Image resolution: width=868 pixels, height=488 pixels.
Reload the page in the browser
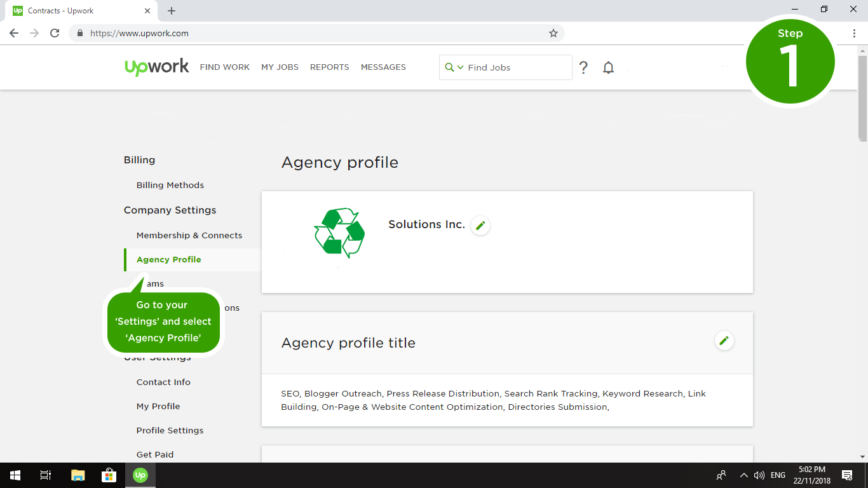pyautogui.click(x=55, y=33)
